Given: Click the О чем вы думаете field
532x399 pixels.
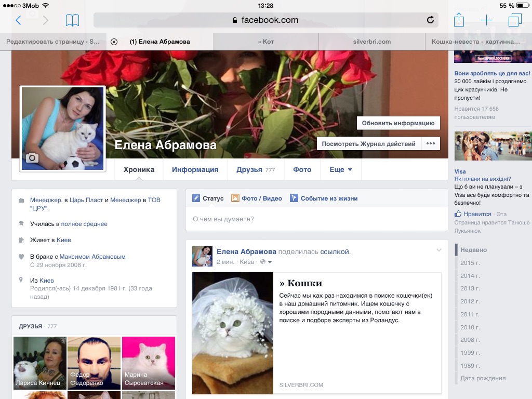Looking at the screenshot, I should (316, 219).
